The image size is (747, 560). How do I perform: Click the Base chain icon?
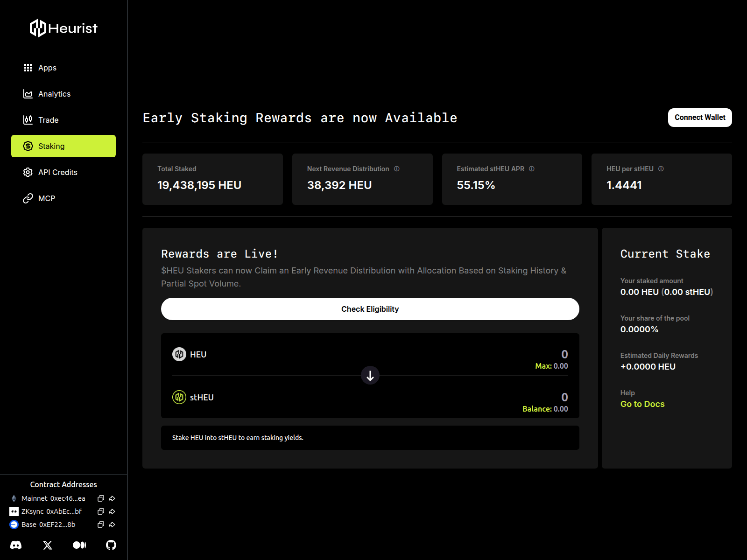pos(14,525)
